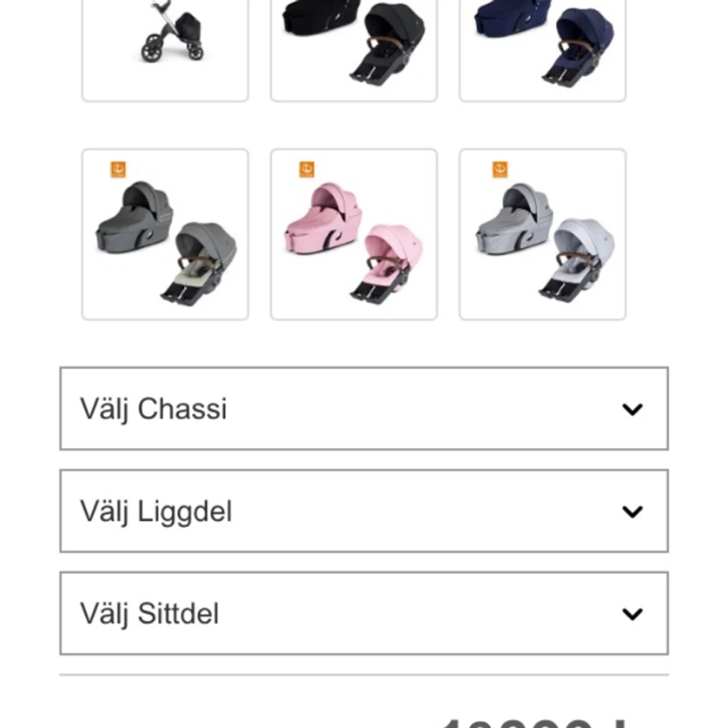
Task: Click chevron arrow in Välj Liggdel box
Action: pyautogui.click(x=632, y=512)
